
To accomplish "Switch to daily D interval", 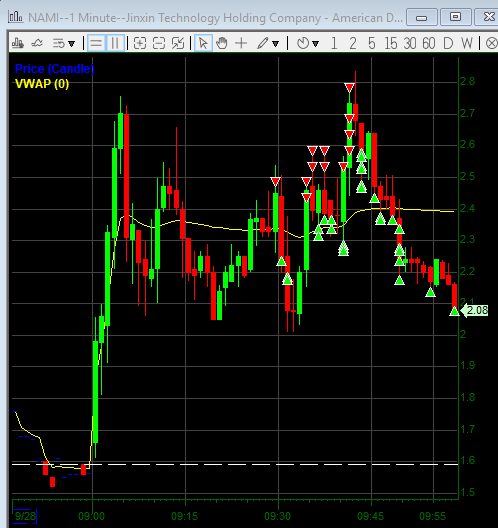I will pos(448,43).
